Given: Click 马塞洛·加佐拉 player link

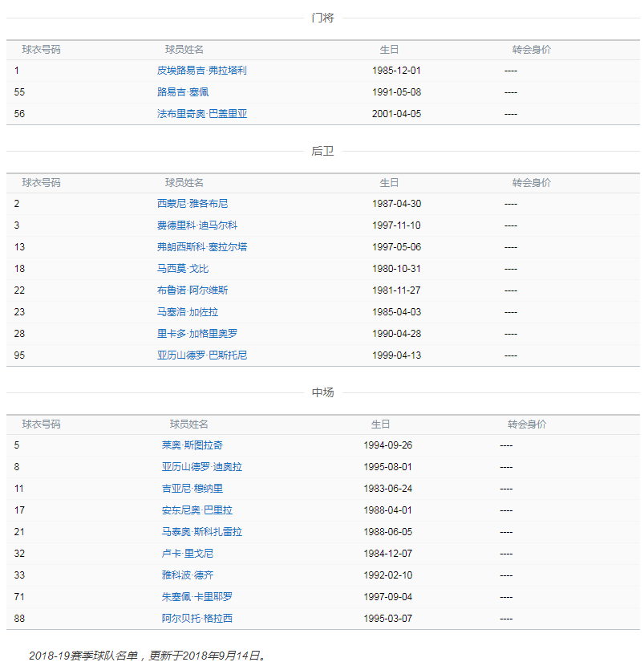Looking at the screenshot, I should (x=187, y=312).
